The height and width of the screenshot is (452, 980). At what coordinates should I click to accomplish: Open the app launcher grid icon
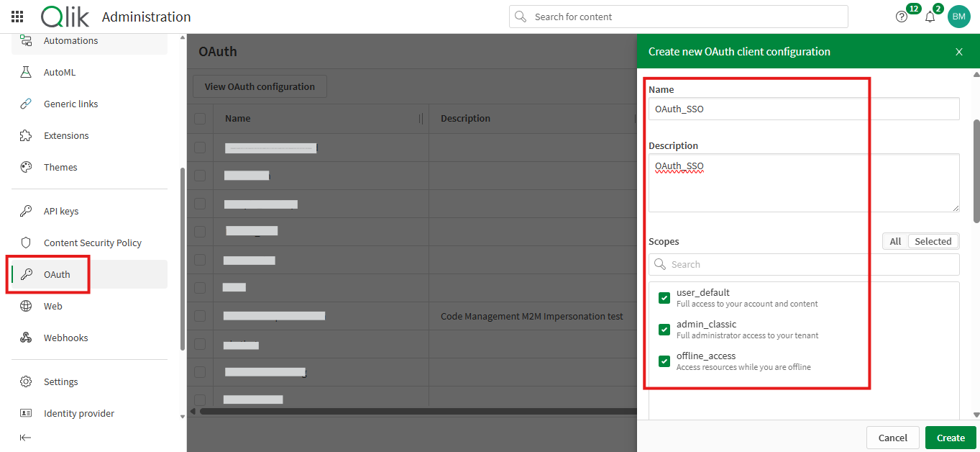point(17,16)
